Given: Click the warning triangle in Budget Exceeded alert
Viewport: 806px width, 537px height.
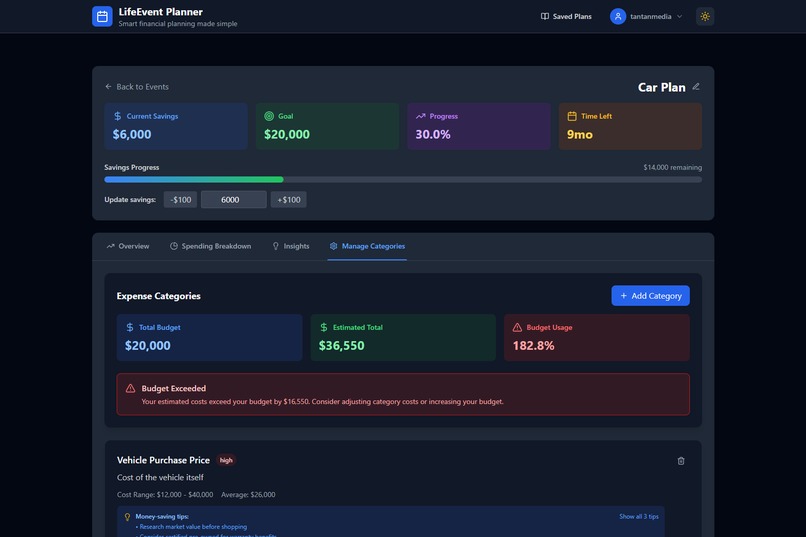Looking at the screenshot, I should tap(131, 388).
